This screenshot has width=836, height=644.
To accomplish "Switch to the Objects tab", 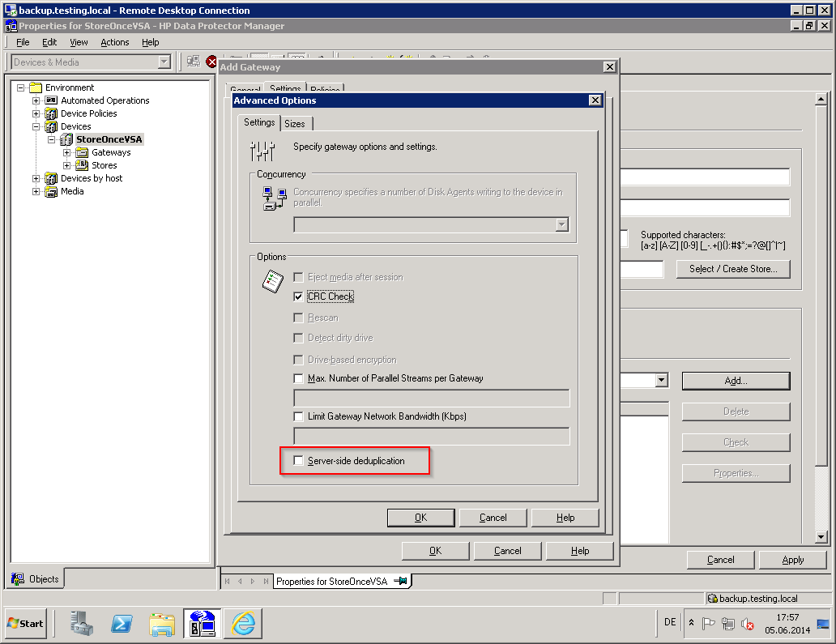I will 36,579.
